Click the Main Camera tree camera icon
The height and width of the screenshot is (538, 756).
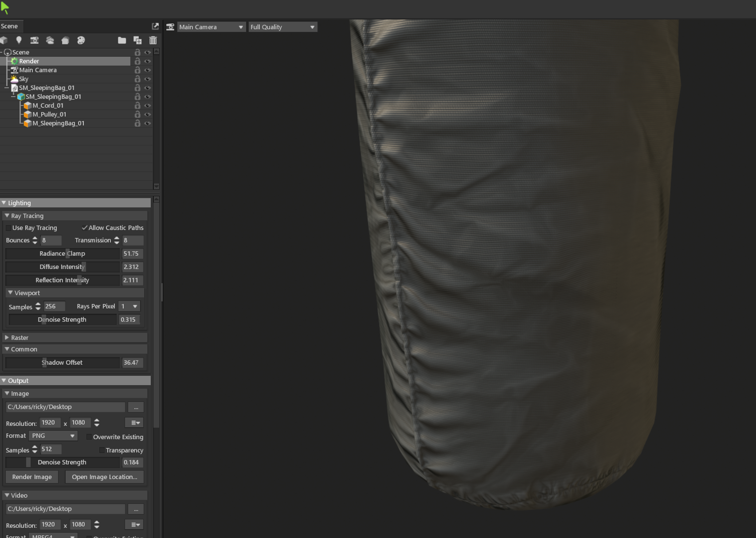tap(14, 70)
